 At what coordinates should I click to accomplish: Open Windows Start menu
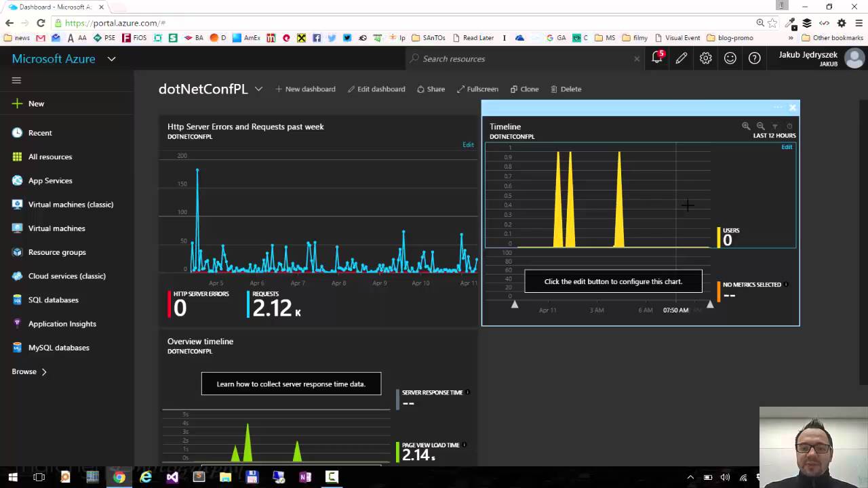tap(13, 477)
